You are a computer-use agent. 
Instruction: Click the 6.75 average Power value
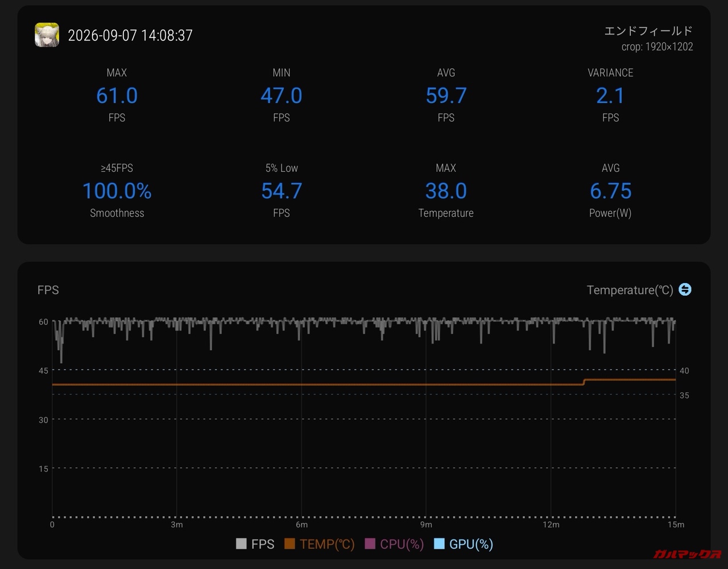coord(610,191)
